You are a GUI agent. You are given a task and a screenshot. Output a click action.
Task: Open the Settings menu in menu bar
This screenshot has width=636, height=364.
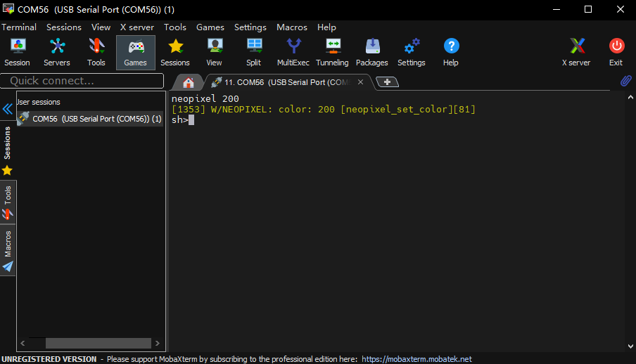(x=250, y=27)
